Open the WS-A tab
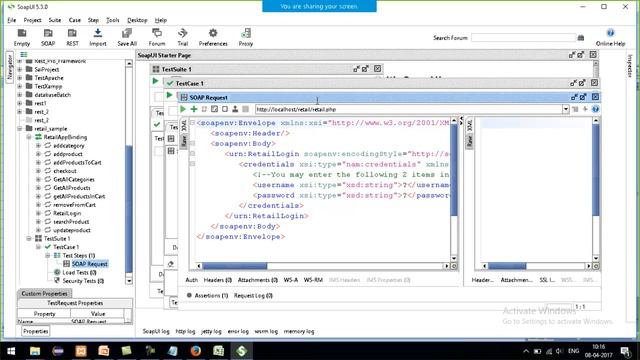 [291, 280]
